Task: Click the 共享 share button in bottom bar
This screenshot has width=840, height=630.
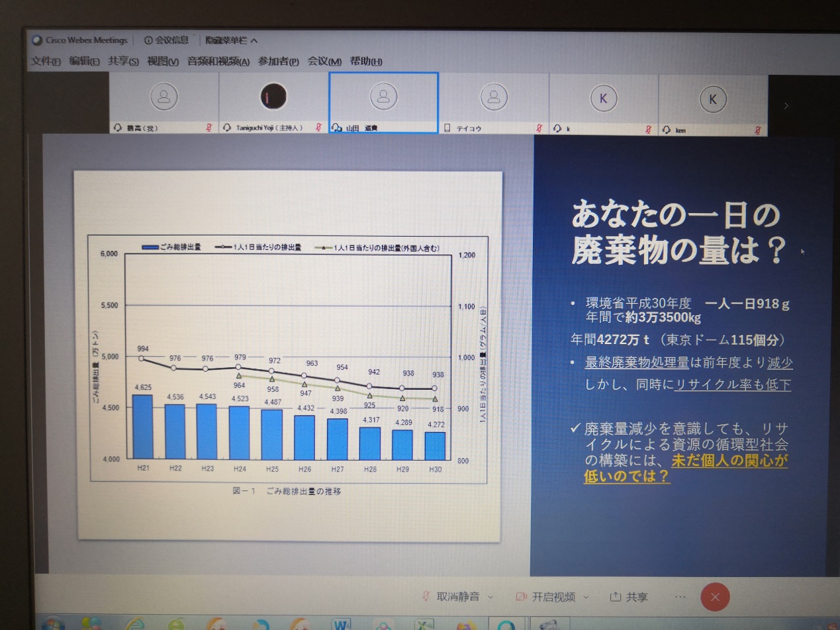Action: click(x=630, y=597)
